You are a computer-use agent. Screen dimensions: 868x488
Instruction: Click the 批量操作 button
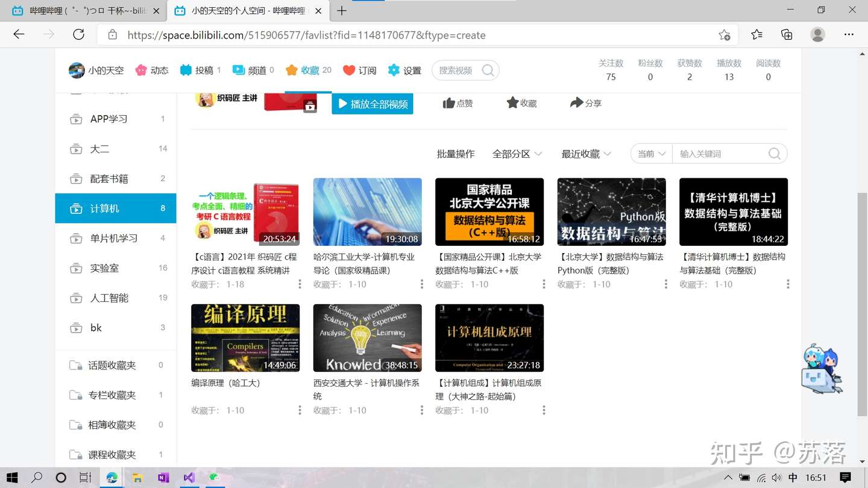click(456, 154)
